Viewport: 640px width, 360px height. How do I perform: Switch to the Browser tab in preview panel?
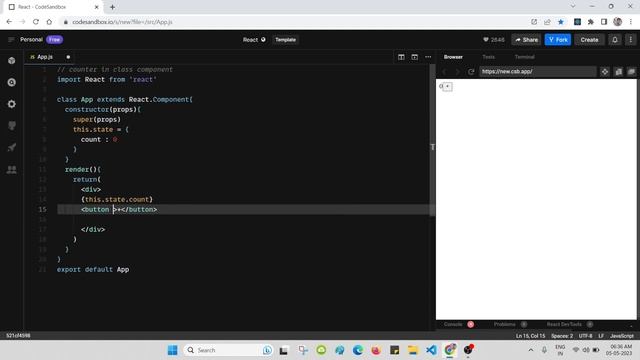453,57
